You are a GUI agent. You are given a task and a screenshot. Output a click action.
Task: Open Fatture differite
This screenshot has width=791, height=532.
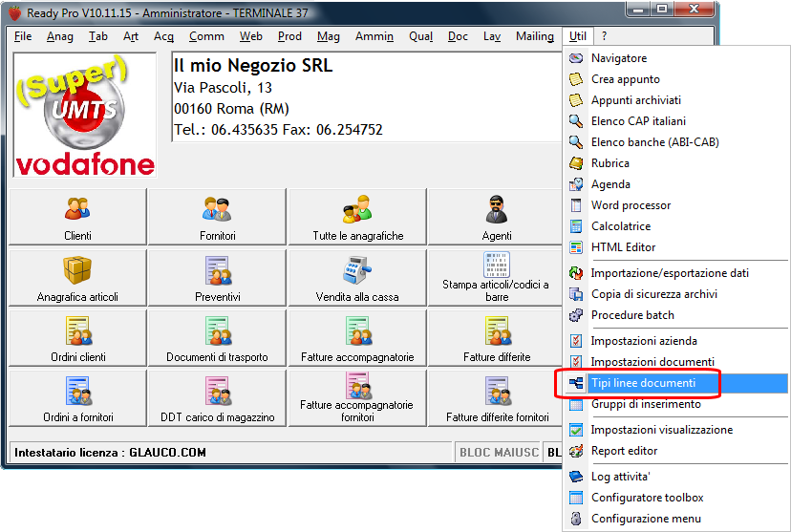[497, 338]
